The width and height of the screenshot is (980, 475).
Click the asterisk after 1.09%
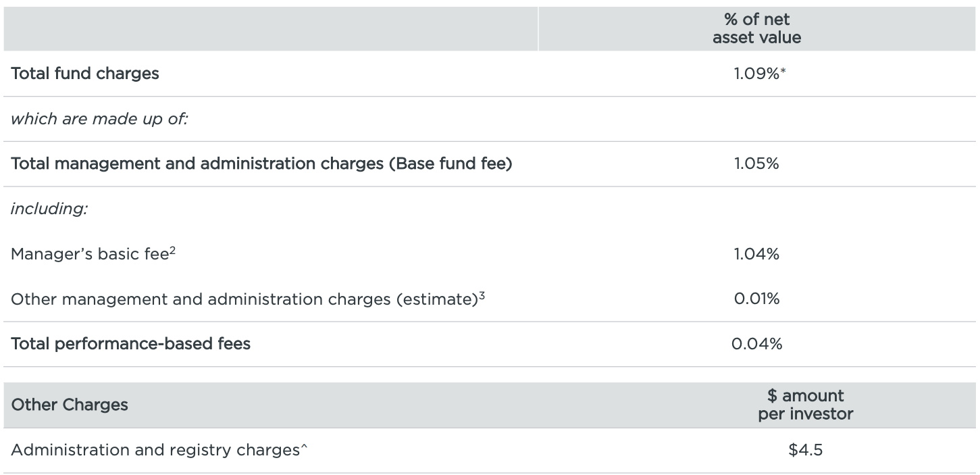(783, 70)
